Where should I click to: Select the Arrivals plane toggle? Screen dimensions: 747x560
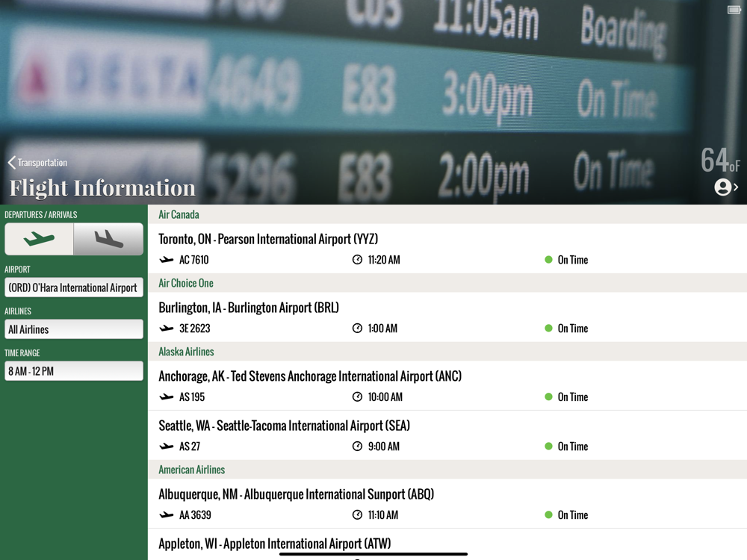coord(108,239)
